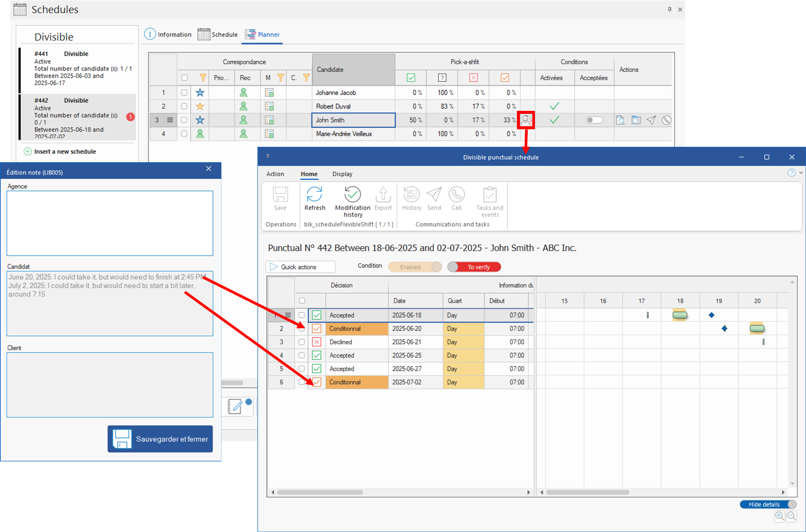The height and width of the screenshot is (532, 806).
Task: Click inside the Agence note text field
Action: [110, 223]
